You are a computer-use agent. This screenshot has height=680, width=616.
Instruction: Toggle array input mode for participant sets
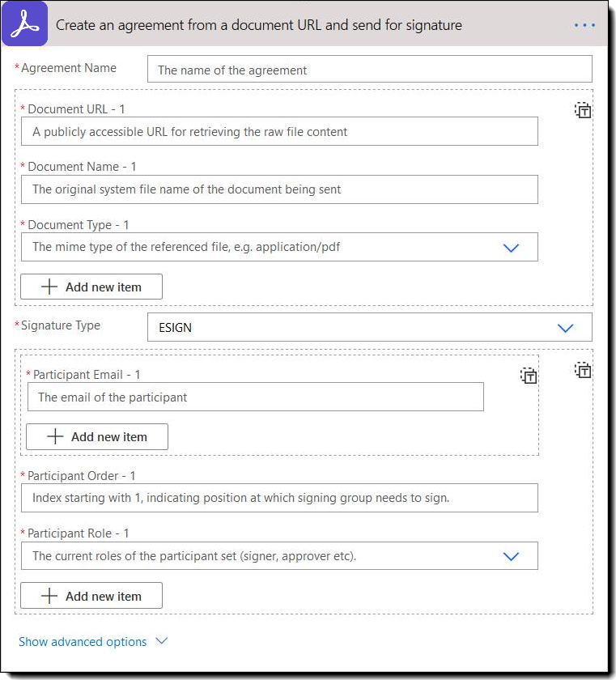[583, 371]
